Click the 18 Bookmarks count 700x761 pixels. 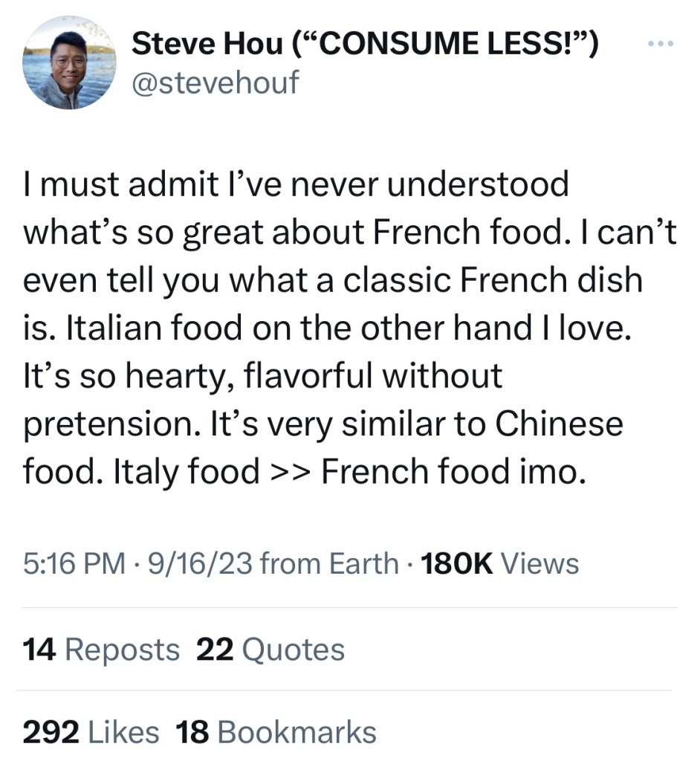tap(276, 732)
